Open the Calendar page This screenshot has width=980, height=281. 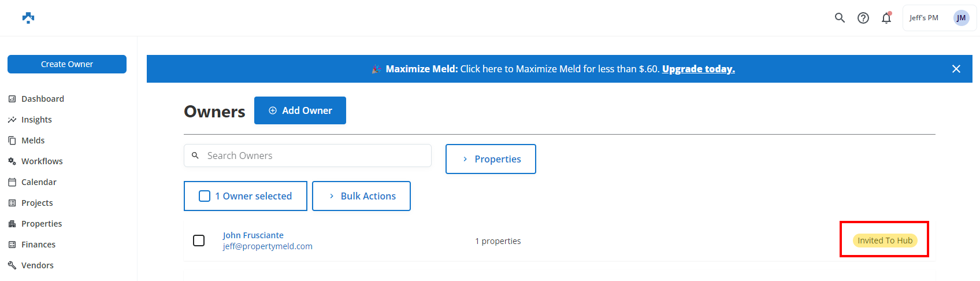coord(39,182)
